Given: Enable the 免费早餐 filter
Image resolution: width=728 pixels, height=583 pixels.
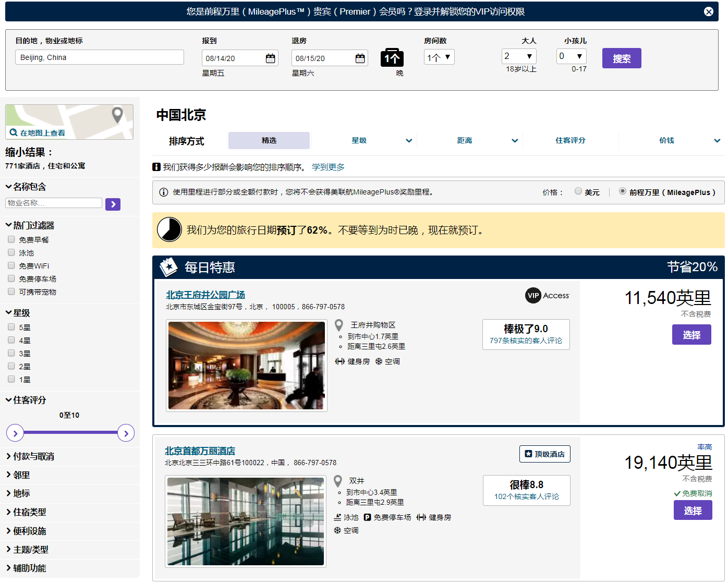Looking at the screenshot, I should point(11,239).
